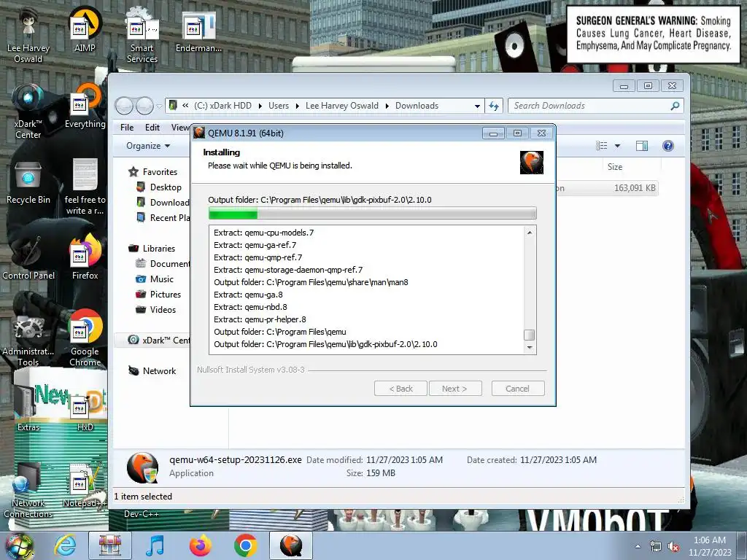This screenshot has height=560, width=747.
Task: Toggle the Explorer preview pane icon
Action: point(642,146)
